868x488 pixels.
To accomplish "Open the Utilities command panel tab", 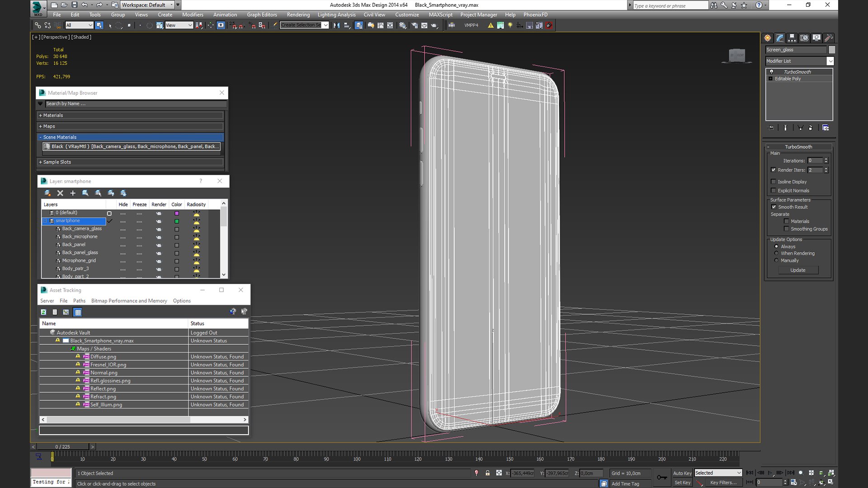I will coord(829,38).
